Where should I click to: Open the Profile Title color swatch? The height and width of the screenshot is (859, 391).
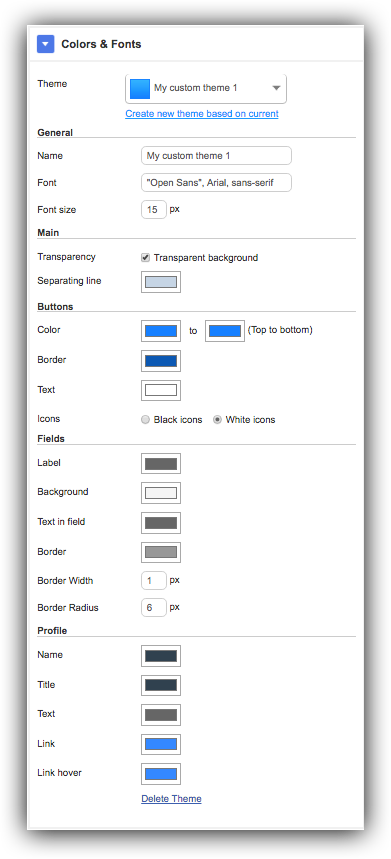point(161,685)
